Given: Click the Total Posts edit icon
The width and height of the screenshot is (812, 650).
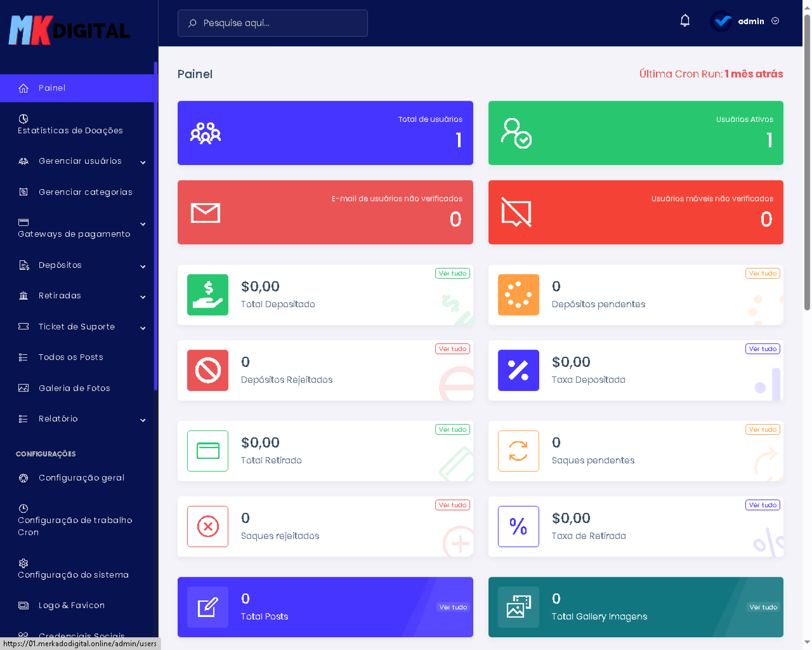Looking at the screenshot, I should point(208,607).
